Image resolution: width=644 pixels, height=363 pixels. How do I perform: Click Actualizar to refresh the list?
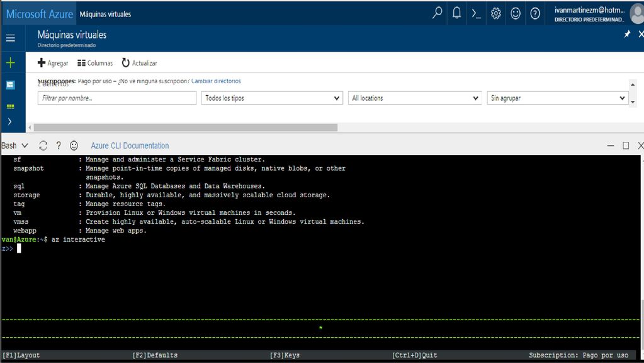click(x=139, y=63)
